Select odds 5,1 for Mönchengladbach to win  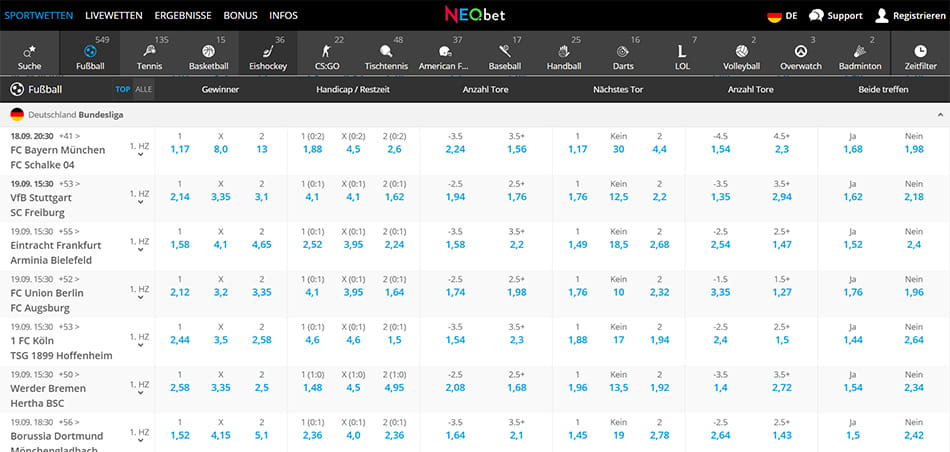(x=262, y=436)
